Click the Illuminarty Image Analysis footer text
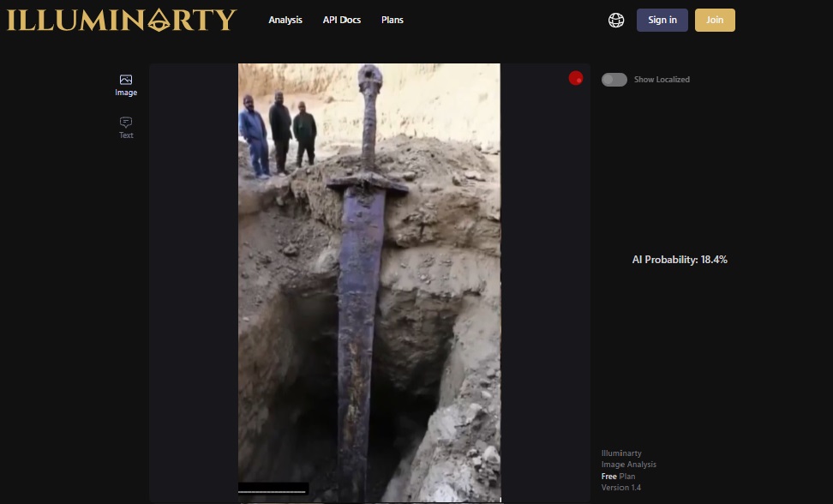This screenshot has height=504, width=833. coord(629,459)
